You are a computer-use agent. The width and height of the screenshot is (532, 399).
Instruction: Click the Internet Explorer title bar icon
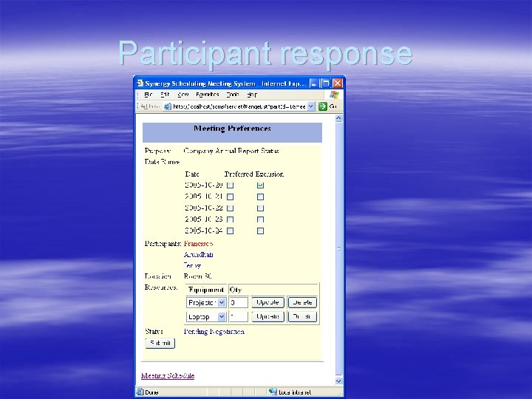140,83
